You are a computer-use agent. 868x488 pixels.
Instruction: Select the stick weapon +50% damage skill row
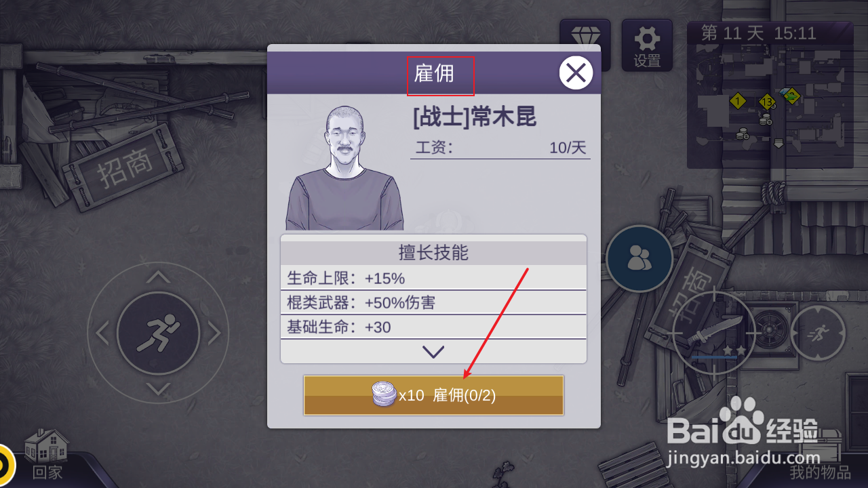[433, 302]
